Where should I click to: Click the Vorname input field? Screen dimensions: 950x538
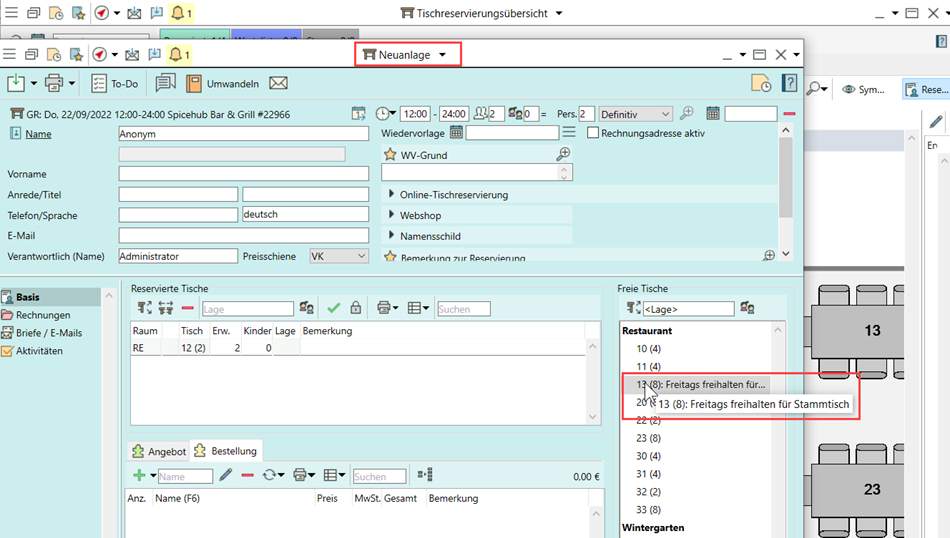click(x=243, y=174)
